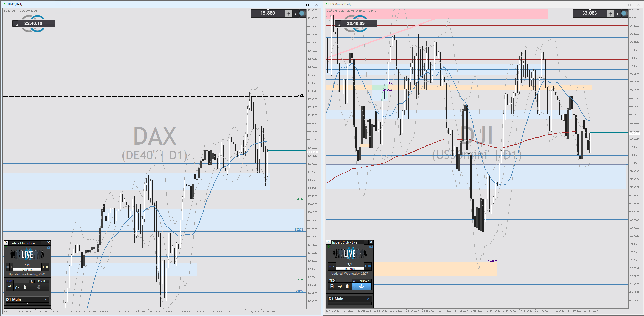
Task: Toggle lock icon in DE40 panel
Action: click(32, 281)
